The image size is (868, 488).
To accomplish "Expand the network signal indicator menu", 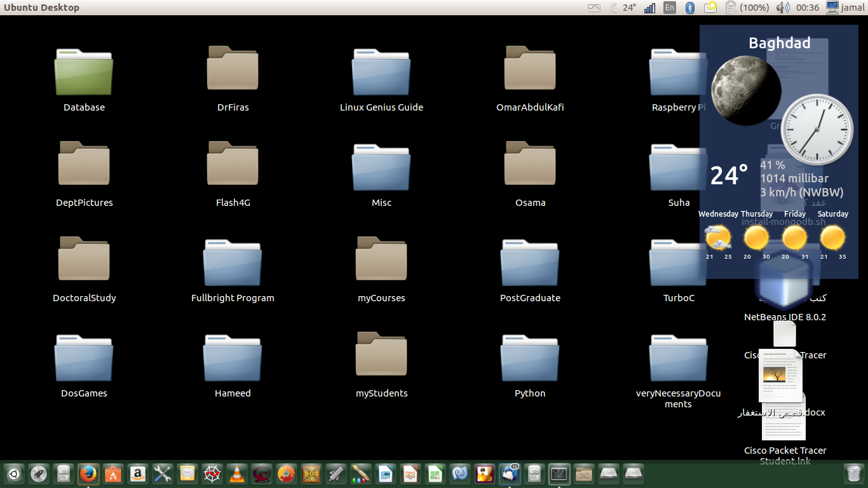I will [649, 8].
